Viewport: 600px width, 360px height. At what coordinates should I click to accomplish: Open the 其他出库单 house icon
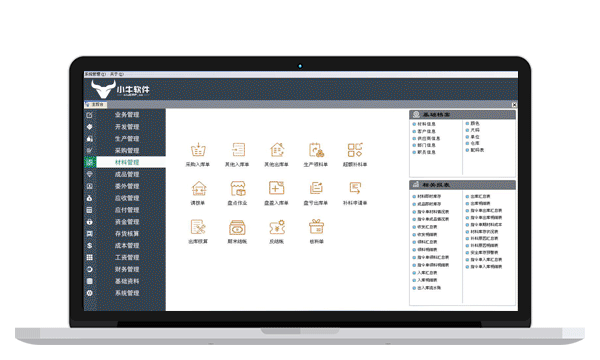[277, 150]
